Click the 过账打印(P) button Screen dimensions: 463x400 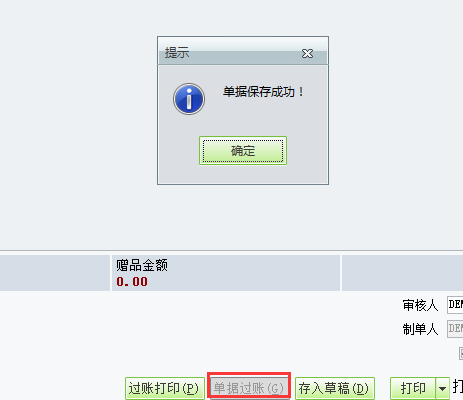pos(165,389)
